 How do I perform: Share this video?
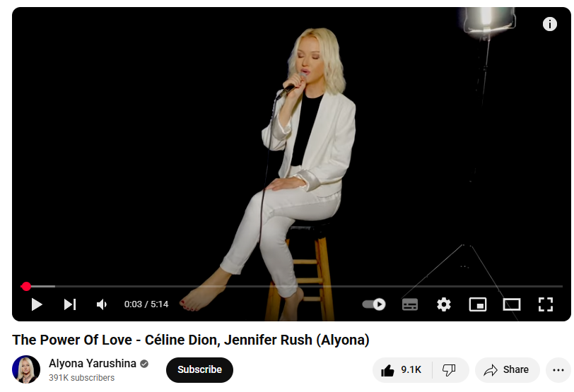(x=507, y=370)
